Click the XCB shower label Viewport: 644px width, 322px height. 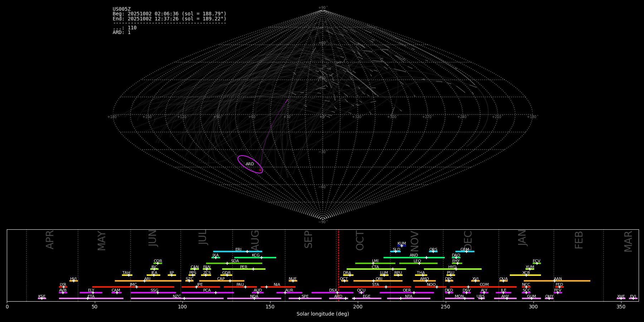(526, 273)
